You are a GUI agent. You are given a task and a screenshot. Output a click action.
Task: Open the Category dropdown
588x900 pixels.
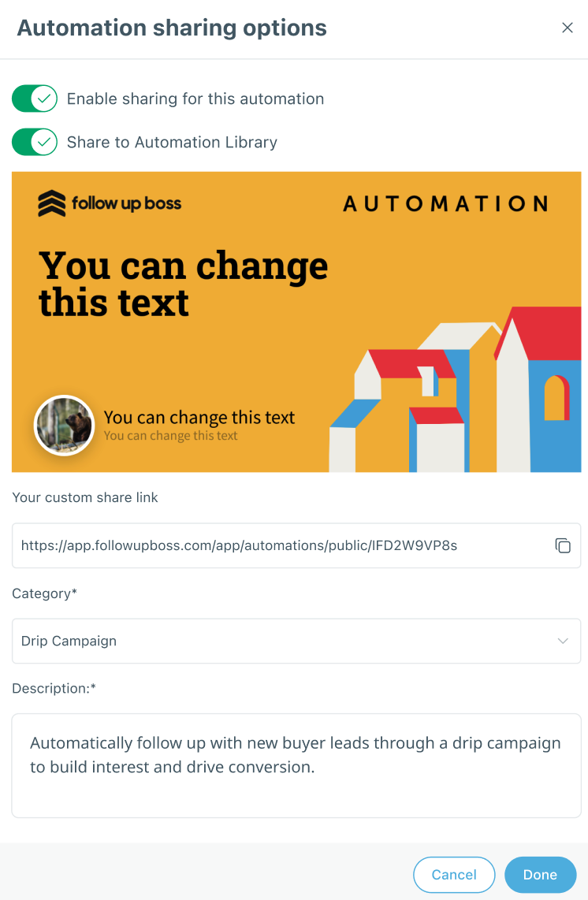click(284, 641)
